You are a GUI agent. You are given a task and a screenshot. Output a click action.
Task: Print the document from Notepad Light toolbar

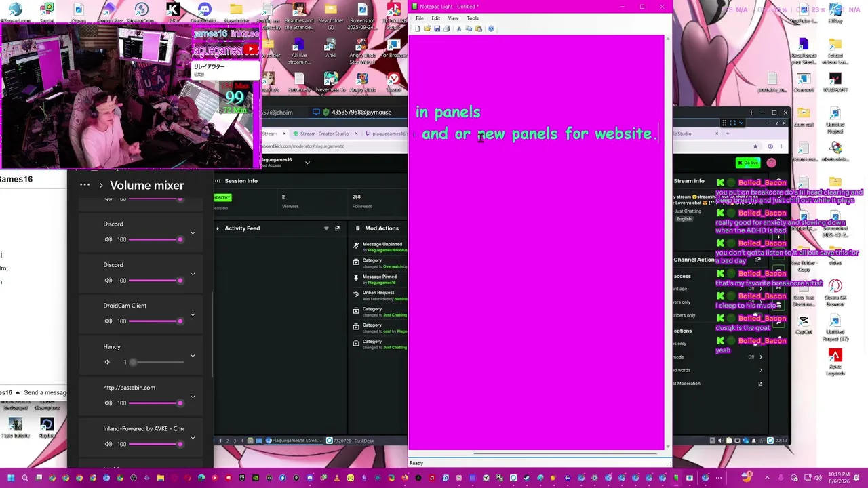point(446,28)
